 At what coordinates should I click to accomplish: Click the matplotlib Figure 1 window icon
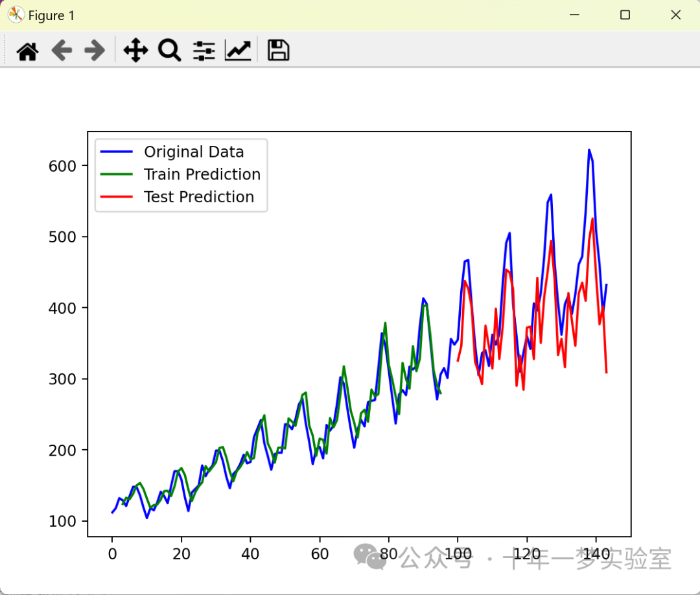[x=16, y=15]
